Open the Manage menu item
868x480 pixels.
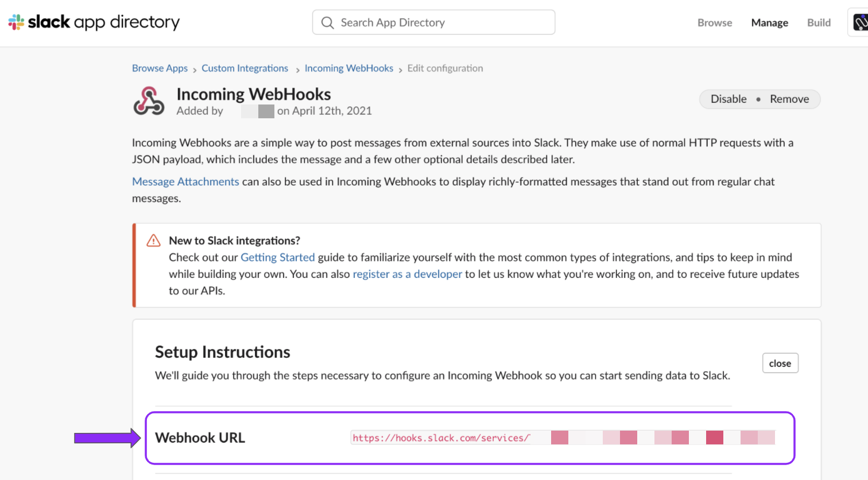point(769,22)
